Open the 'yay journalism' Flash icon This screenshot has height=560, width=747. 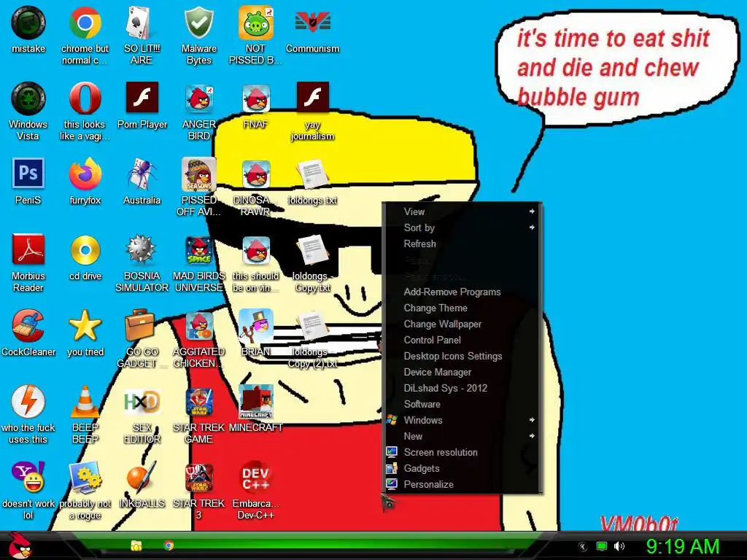[312, 97]
